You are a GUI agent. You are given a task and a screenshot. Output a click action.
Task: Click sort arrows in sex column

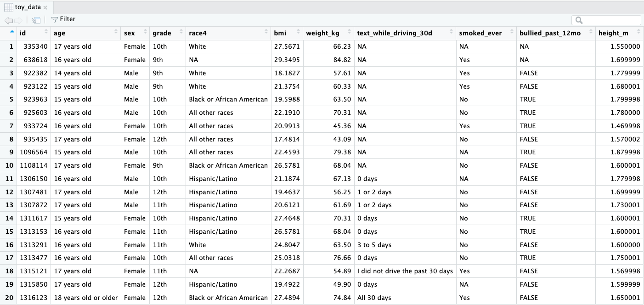click(145, 33)
